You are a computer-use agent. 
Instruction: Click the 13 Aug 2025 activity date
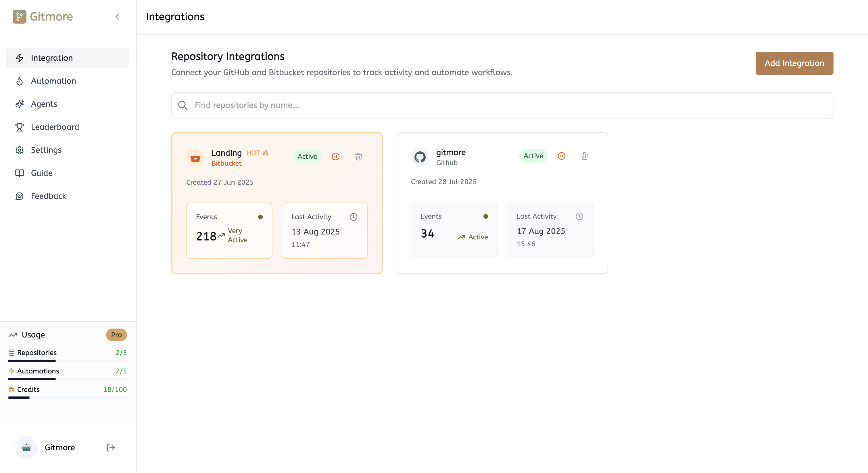[315, 232]
